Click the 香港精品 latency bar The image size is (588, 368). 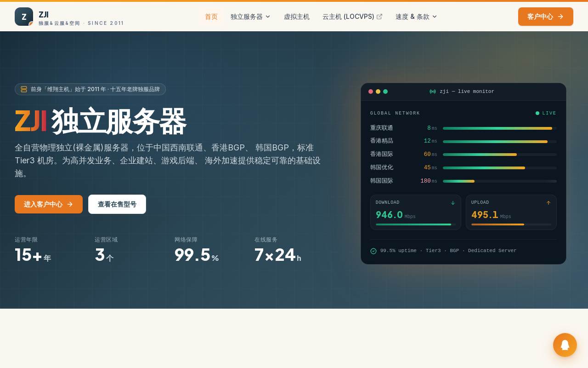(x=500, y=142)
